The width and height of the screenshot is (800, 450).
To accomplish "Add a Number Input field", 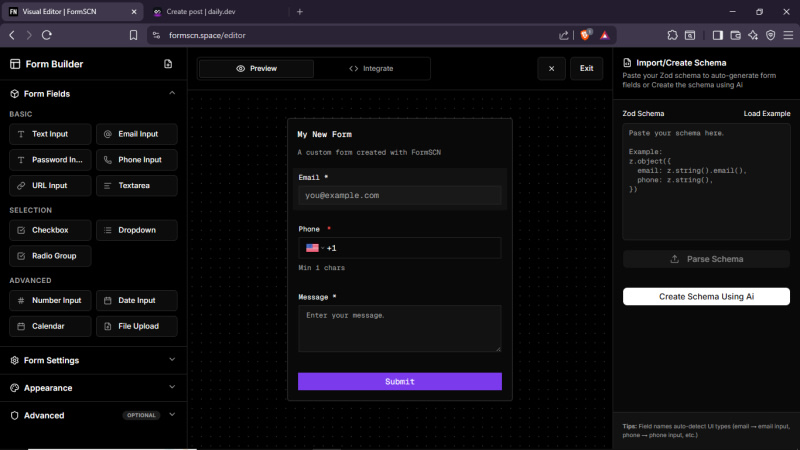I will click(x=50, y=301).
